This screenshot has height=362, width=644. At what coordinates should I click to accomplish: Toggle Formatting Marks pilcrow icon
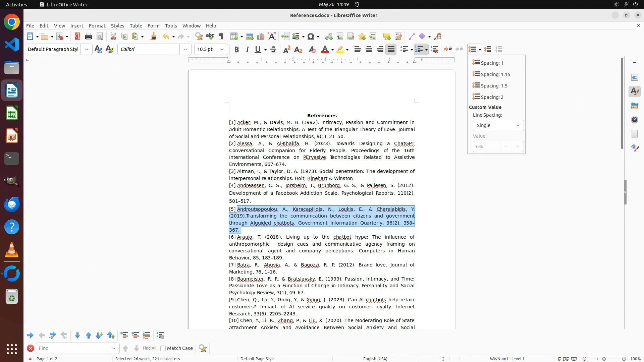pos(221,37)
